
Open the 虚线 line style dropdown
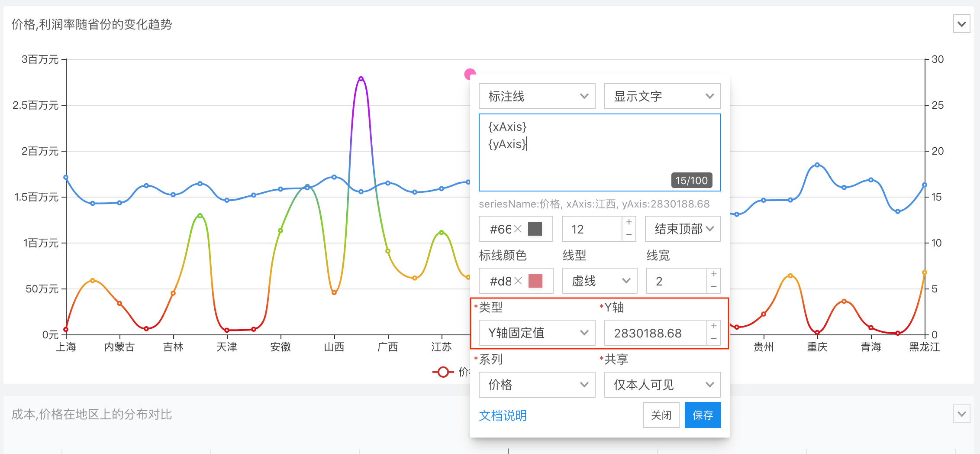[600, 281]
